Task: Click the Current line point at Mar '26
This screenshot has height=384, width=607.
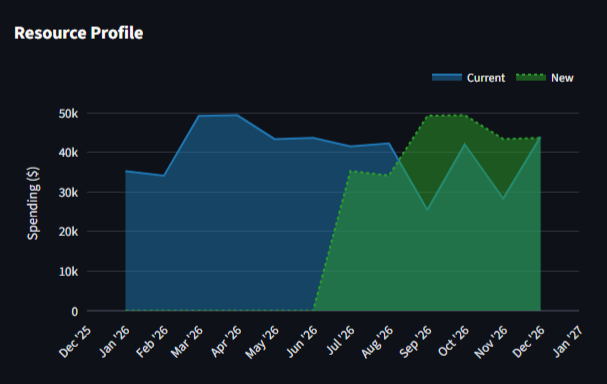Action: [x=199, y=116]
